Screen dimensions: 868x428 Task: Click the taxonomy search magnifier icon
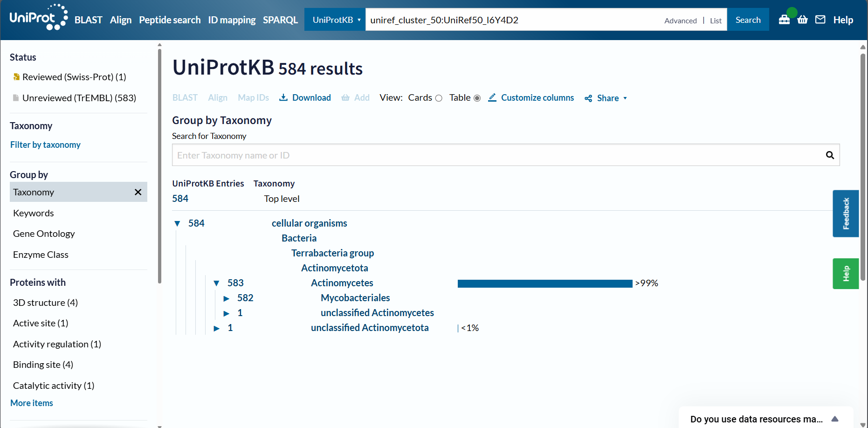(830, 155)
